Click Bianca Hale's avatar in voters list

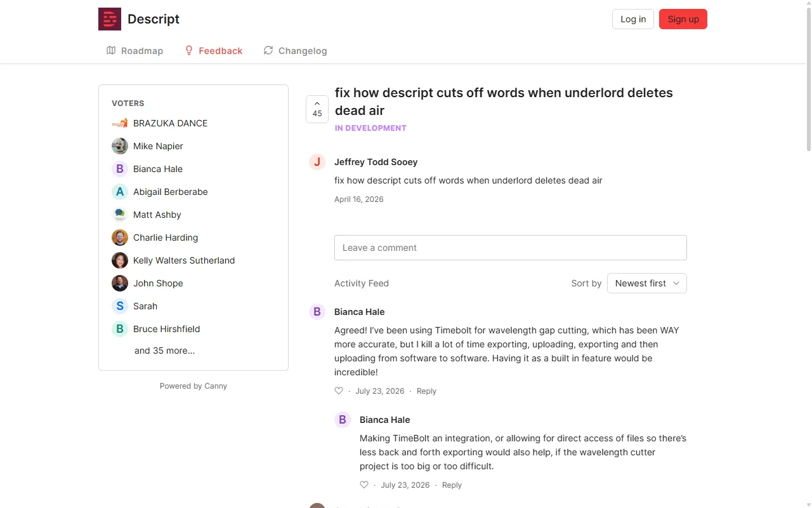(x=120, y=169)
